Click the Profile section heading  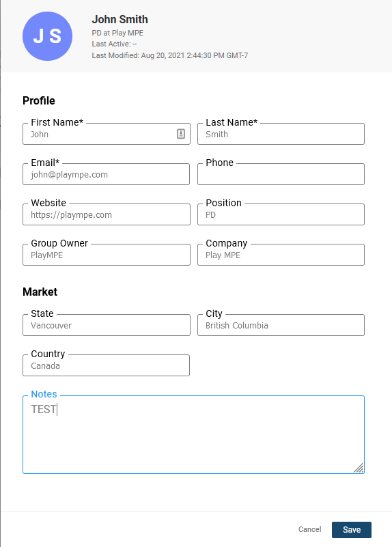[x=39, y=100]
